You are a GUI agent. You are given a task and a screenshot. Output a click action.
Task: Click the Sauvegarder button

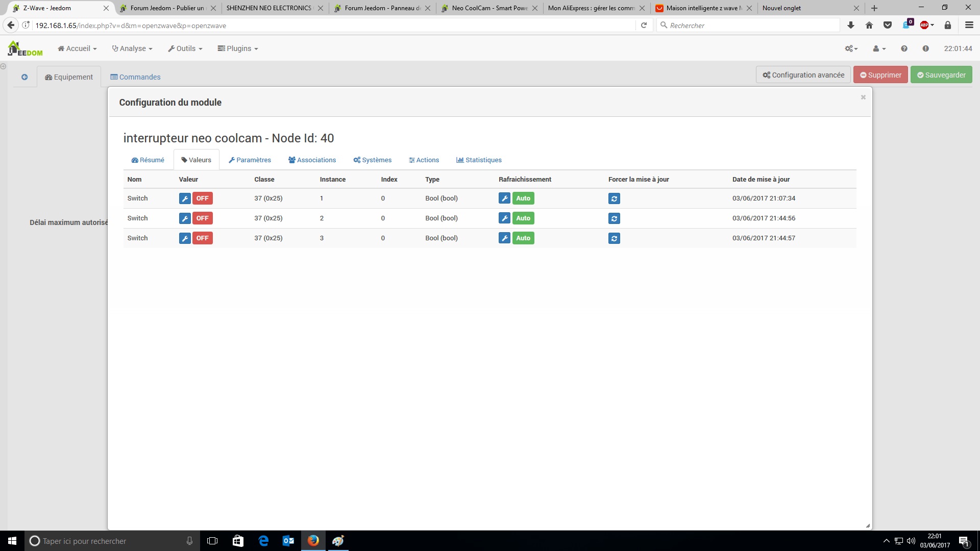(941, 75)
